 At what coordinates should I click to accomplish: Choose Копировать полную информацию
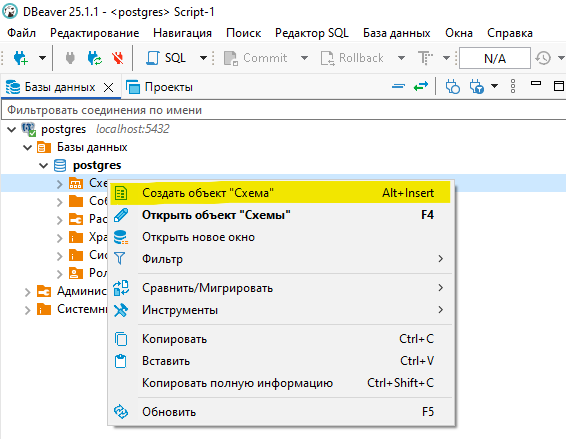coord(280,383)
